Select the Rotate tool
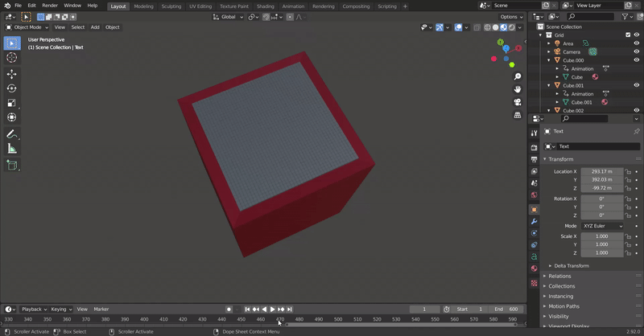The height and width of the screenshot is (336, 644). (x=11, y=88)
